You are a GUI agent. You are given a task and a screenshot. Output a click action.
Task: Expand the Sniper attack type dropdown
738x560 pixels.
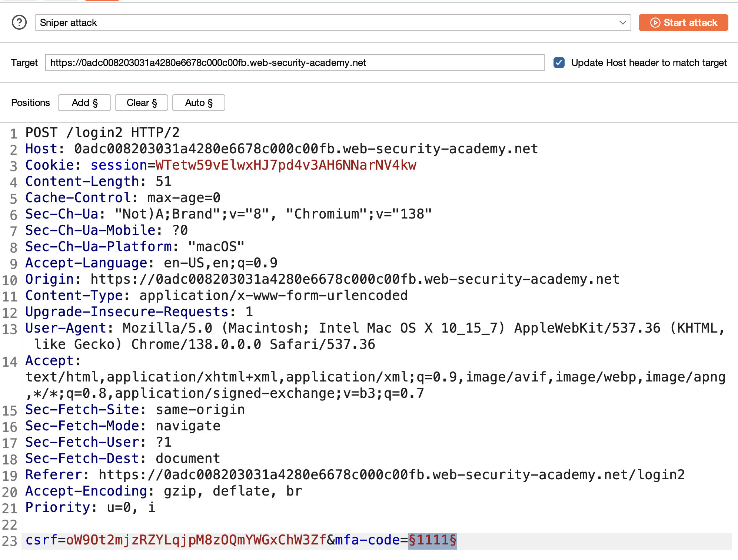pyautogui.click(x=333, y=23)
